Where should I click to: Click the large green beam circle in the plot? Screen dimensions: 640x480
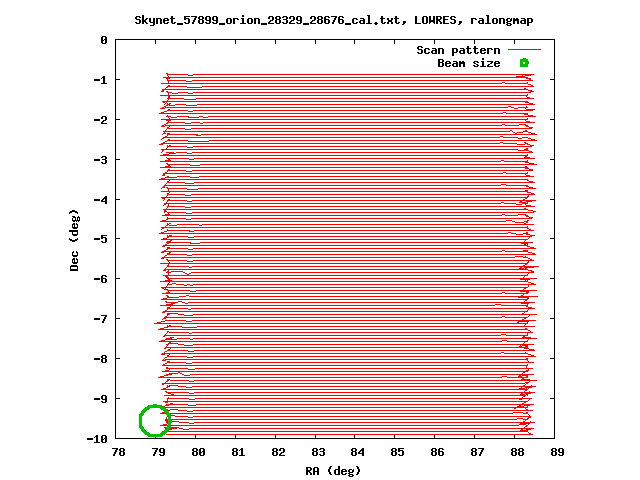155,420
